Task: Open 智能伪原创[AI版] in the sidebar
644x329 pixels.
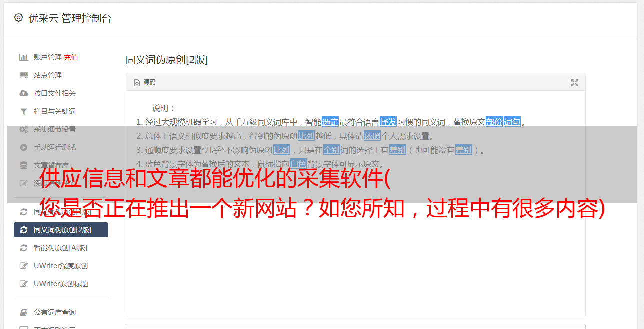Action: coord(61,248)
